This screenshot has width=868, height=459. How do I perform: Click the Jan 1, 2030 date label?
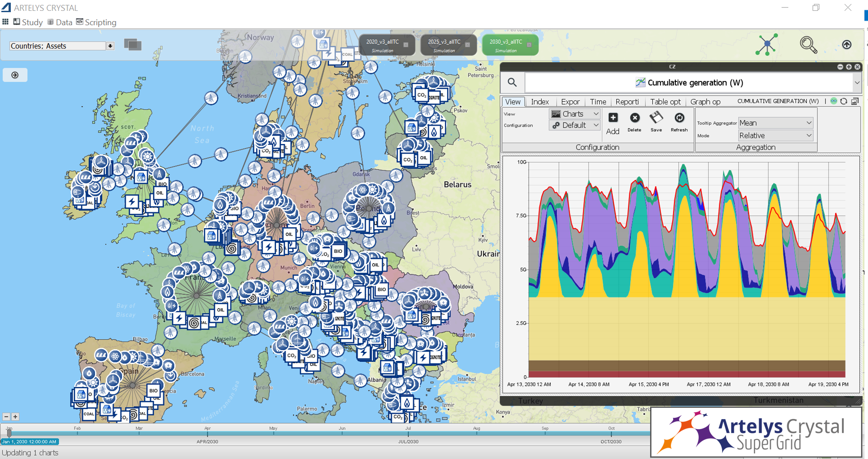30,442
